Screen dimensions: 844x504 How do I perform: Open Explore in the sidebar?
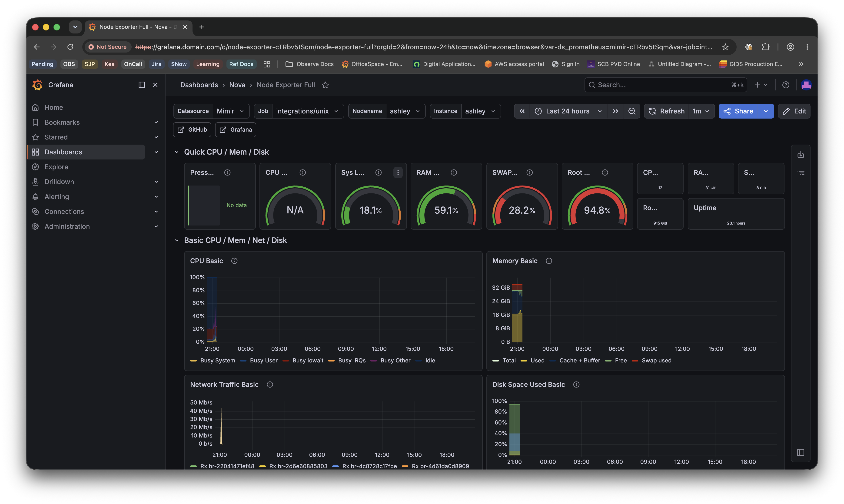(56, 167)
